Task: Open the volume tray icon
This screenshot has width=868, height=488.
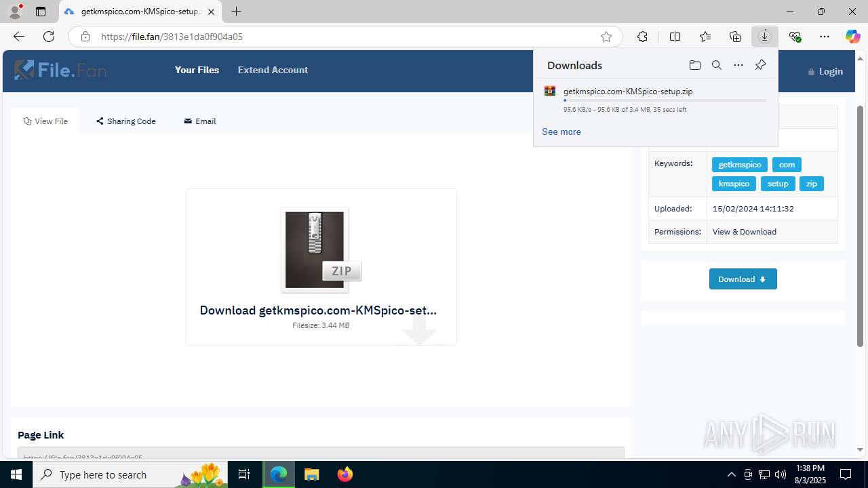Action: click(x=781, y=474)
